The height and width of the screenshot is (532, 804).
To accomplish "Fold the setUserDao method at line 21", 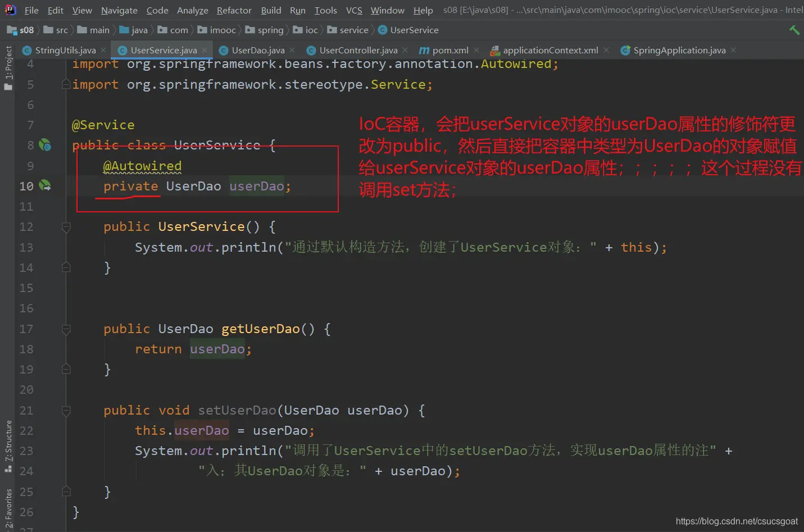I will 66,411.
